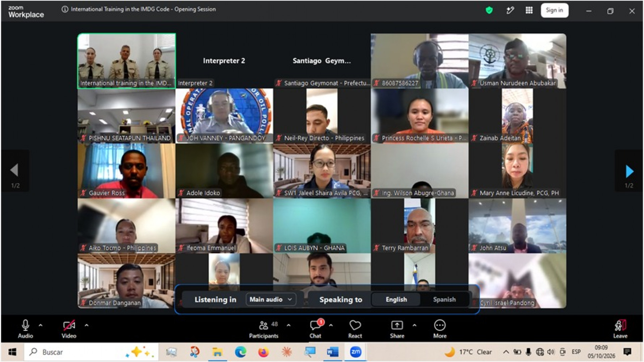Open video options caret next to Video
This screenshot has width=644, height=362.
point(87,325)
